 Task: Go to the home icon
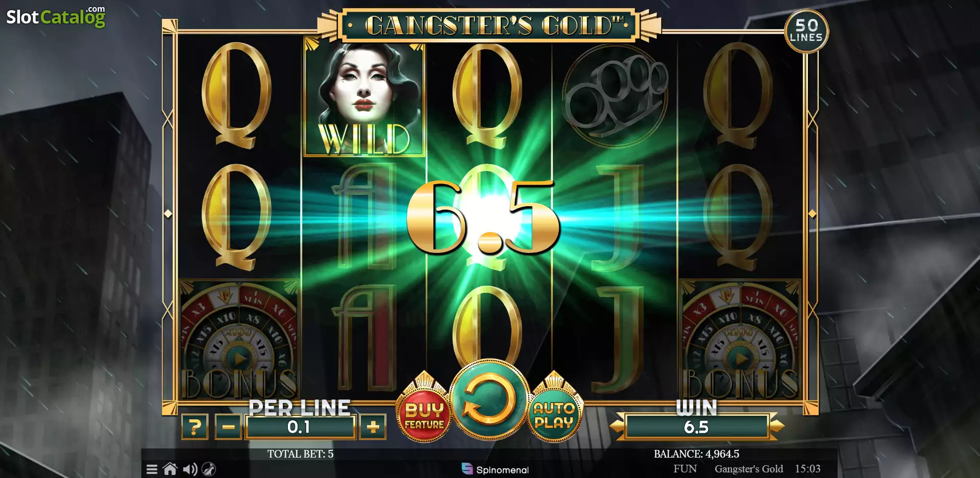[170, 469]
